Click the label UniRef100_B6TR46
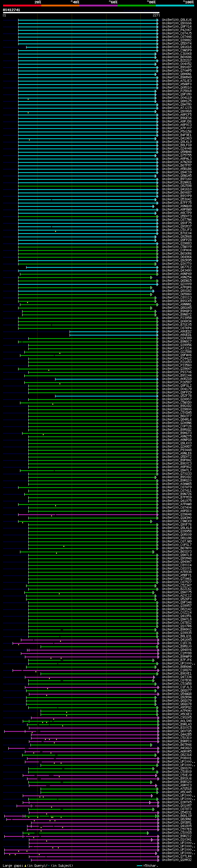This screenshot has height=868, width=197. 176,744
